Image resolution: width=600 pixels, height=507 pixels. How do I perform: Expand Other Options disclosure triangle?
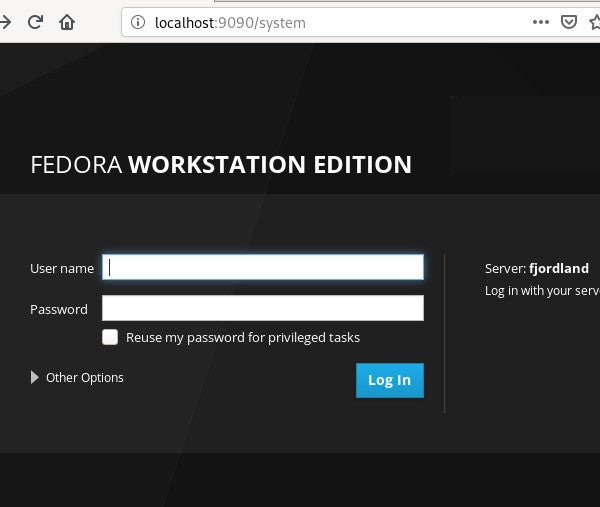click(x=35, y=378)
